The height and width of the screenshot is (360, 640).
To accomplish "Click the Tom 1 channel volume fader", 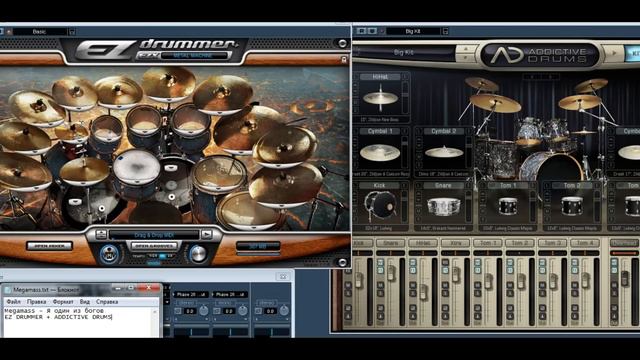I will click(489, 281).
